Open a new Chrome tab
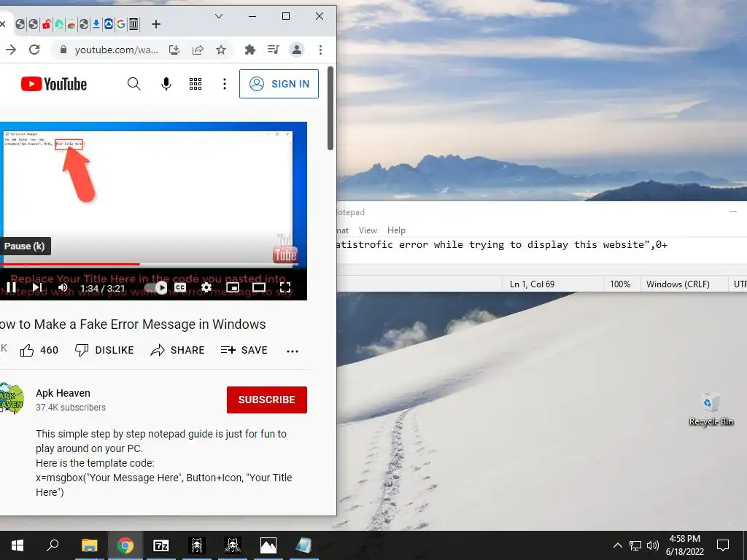The width and height of the screenshot is (747, 560). click(156, 24)
